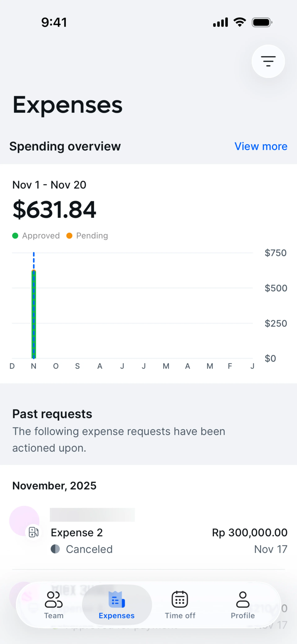Tap the Rp 300,000.00 amount
The image size is (297, 644).
[250, 532]
